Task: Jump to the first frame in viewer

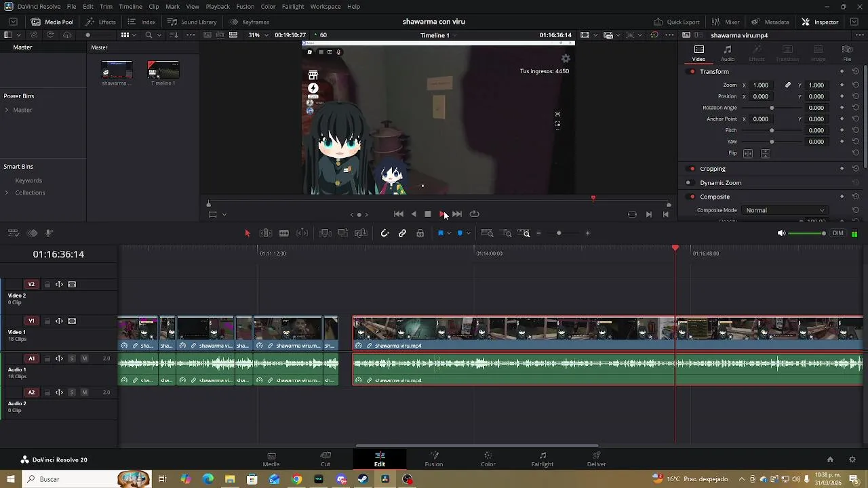Action: click(x=399, y=214)
